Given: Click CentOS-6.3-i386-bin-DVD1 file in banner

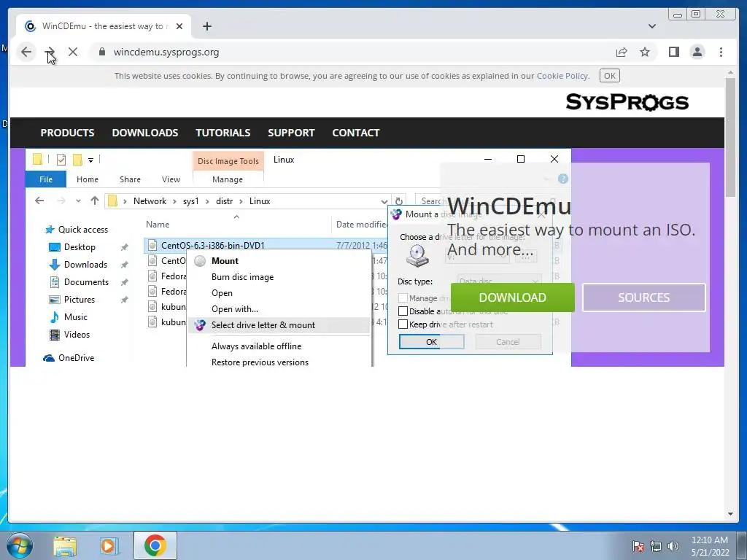Looking at the screenshot, I should (x=212, y=245).
